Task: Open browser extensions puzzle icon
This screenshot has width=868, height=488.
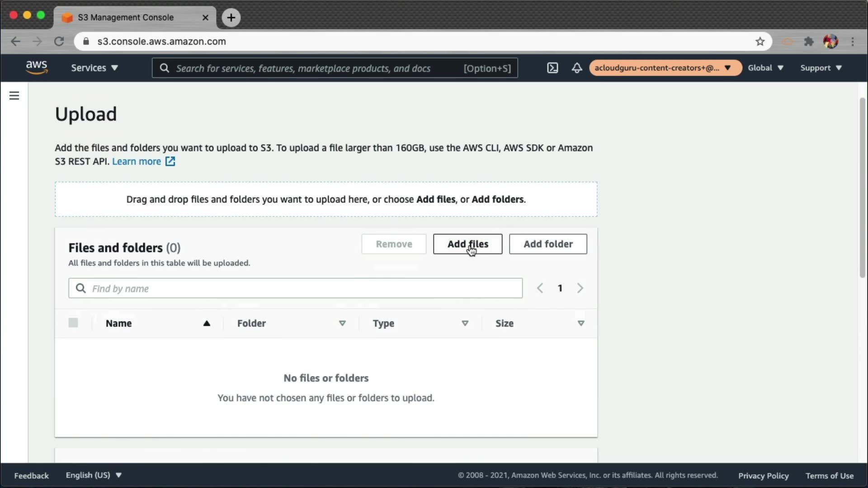Action: click(809, 42)
